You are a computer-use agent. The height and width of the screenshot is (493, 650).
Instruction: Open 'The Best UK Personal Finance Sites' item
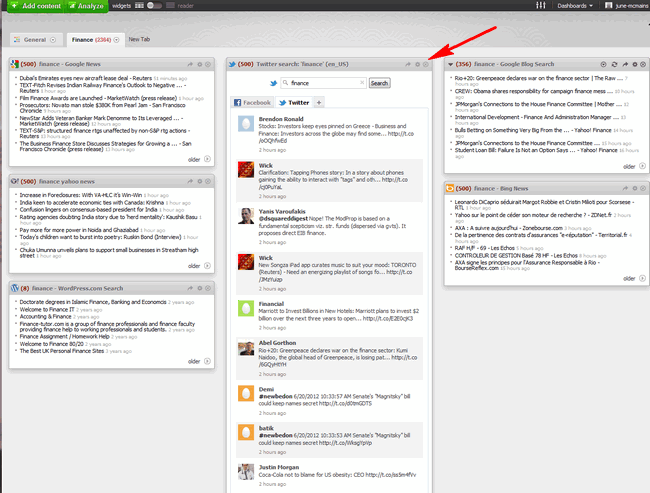62,351
